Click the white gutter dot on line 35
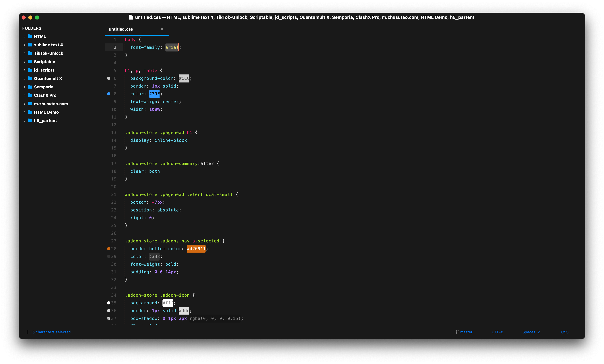This screenshot has height=364, width=604. coord(109,303)
